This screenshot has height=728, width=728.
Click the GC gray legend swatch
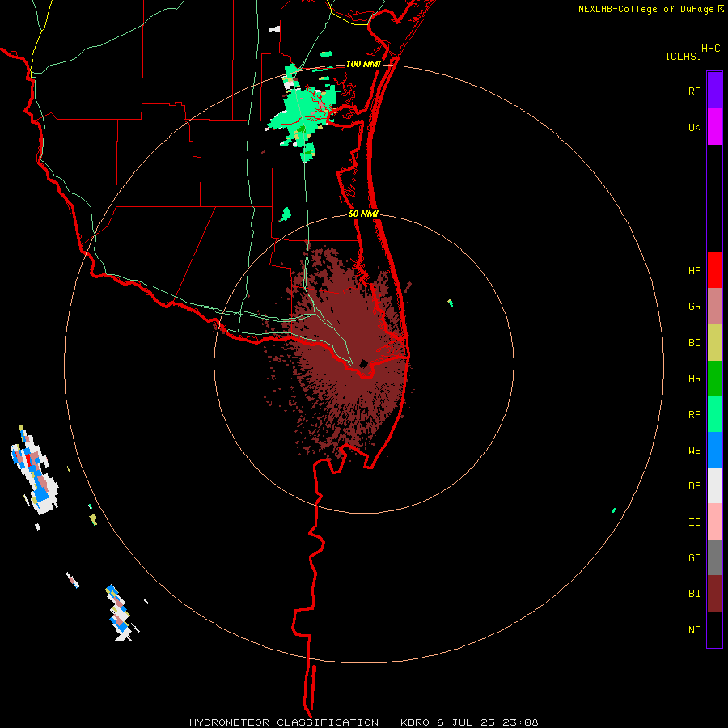[x=714, y=557]
